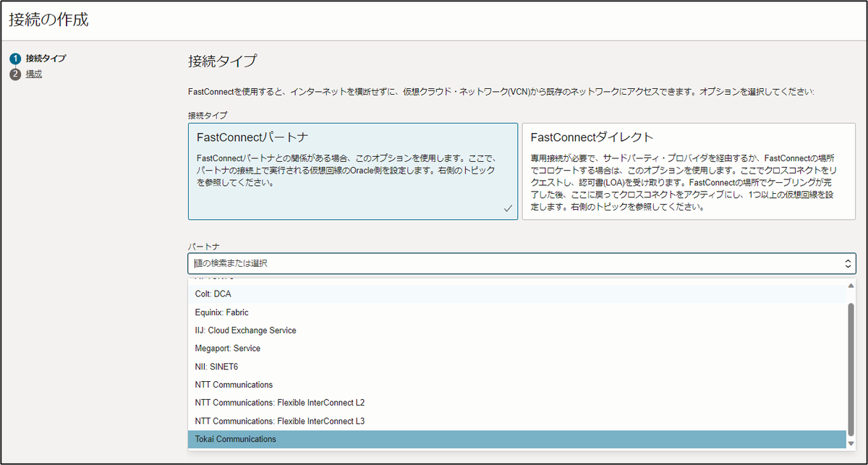The height and width of the screenshot is (465, 868).
Task: Select the FastConnectダイレクト connection type card
Action: point(689,171)
